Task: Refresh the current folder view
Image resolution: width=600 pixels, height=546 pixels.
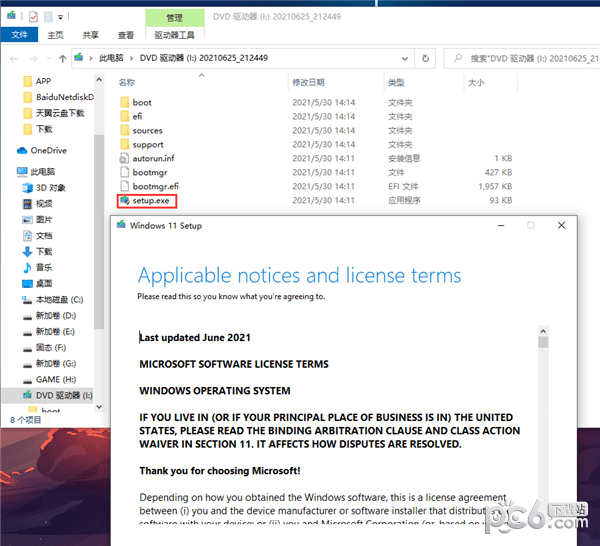Action: coord(425,59)
